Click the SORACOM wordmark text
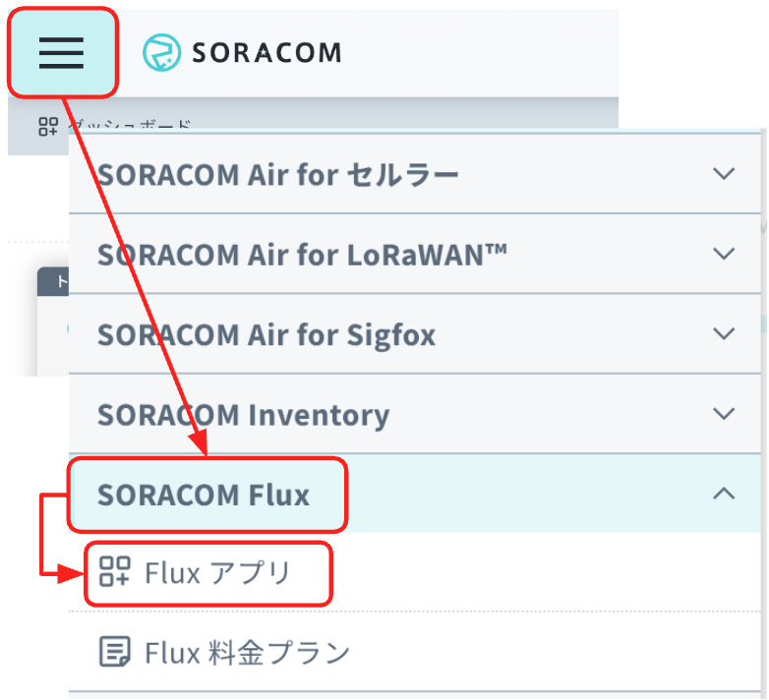 266,53
